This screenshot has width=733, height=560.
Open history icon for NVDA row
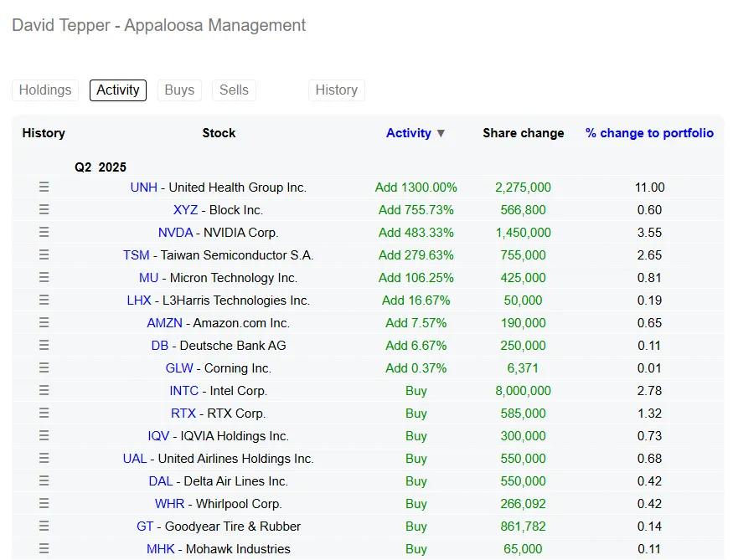[x=44, y=233]
